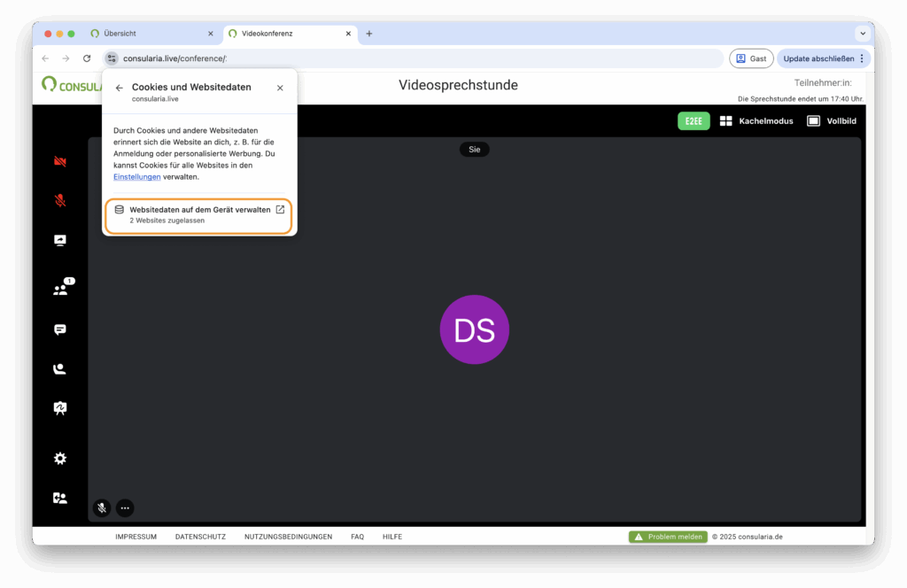Click the Videosprechstunde heading
Screen dimensions: 907x588
pos(458,85)
